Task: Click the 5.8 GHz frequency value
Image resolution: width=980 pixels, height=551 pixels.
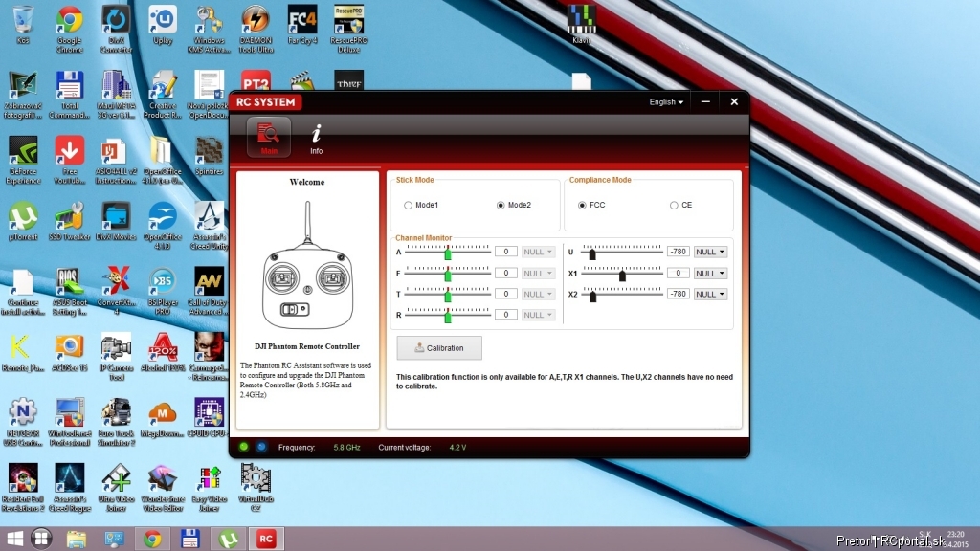Action: pos(346,448)
